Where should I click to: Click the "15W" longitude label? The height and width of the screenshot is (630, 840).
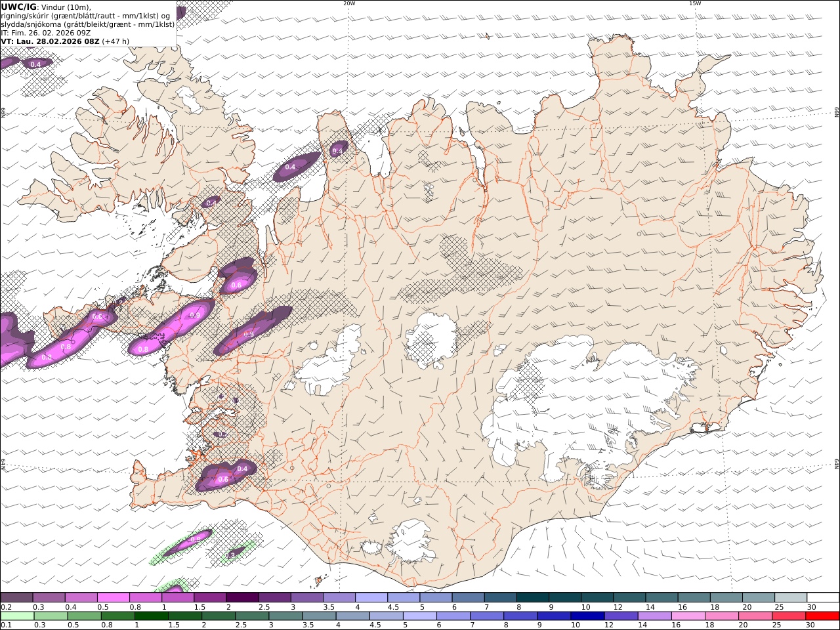pos(695,3)
